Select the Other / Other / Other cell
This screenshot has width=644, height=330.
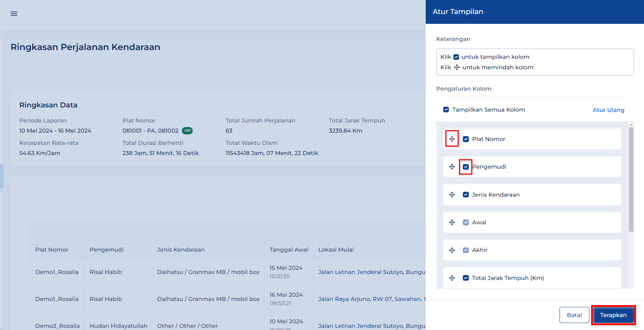187,326
